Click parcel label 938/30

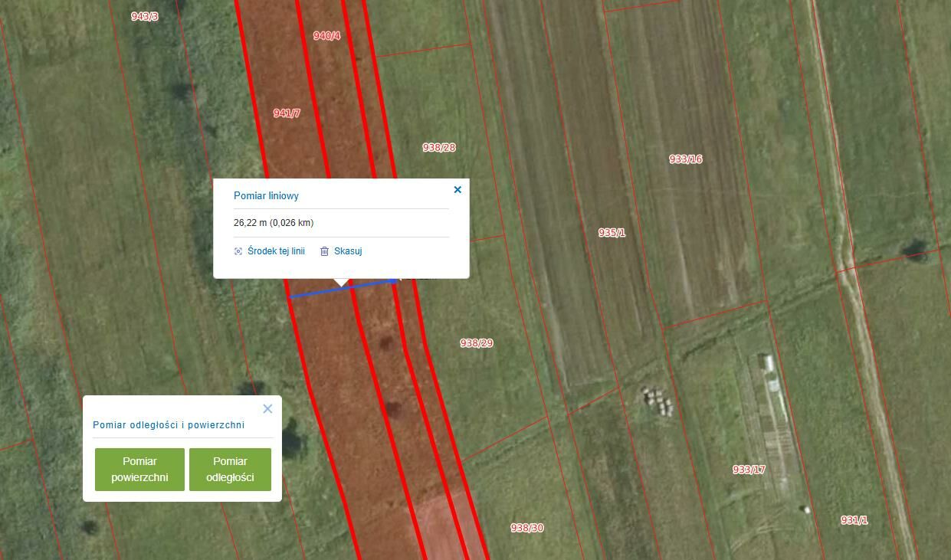coord(526,528)
